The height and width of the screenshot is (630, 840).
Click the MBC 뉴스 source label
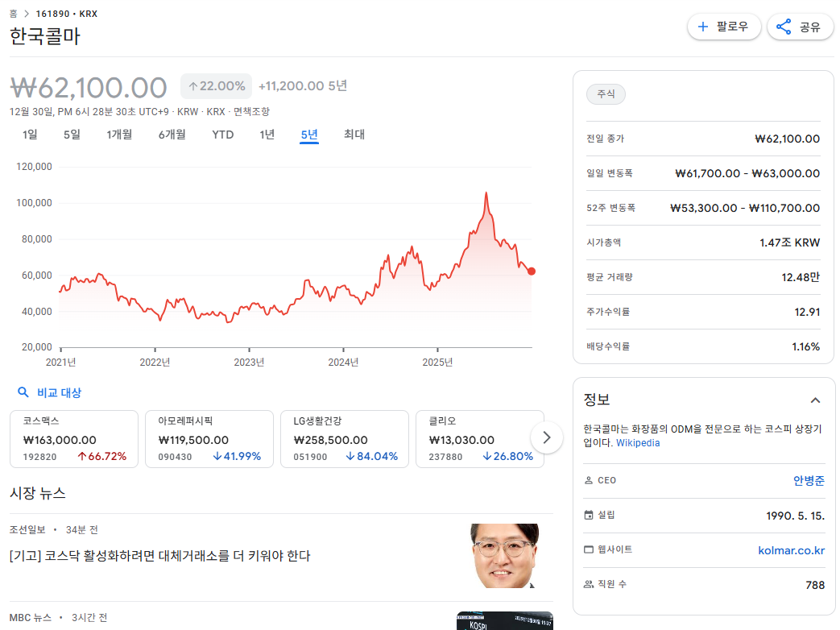tap(30, 618)
